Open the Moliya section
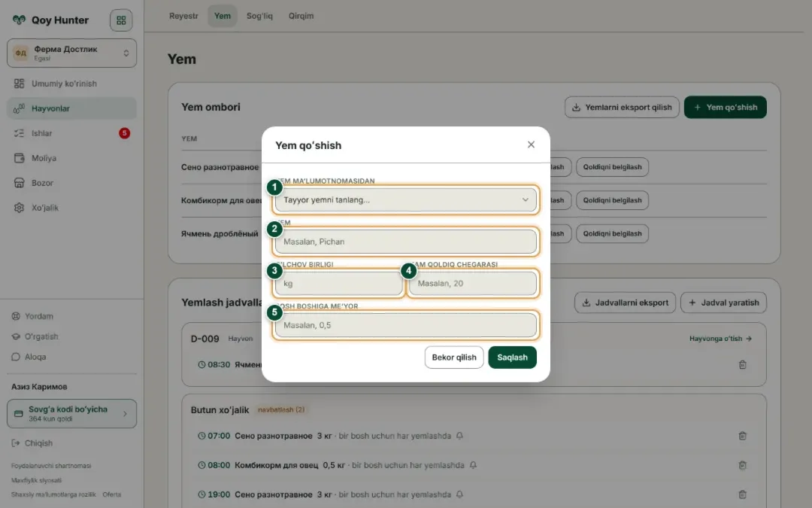Image resolution: width=812 pixels, height=508 pixels. (x=72, y=158)
